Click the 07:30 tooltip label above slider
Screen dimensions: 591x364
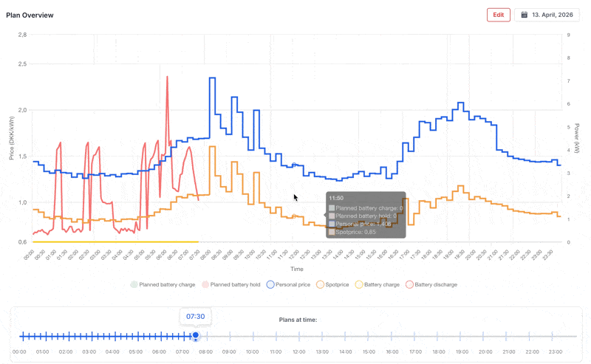pyautogui.click(x=195, y=317)
